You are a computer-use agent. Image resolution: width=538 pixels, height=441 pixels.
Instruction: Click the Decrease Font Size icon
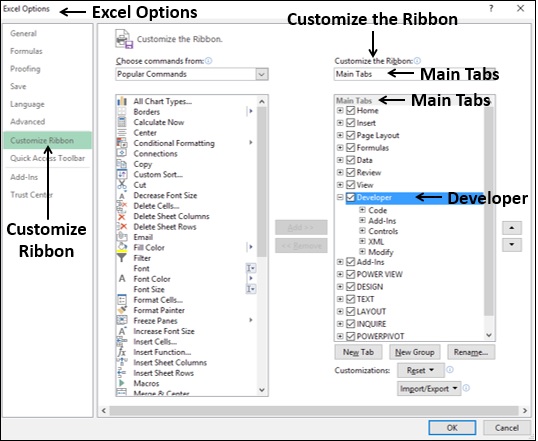(122, 195)
